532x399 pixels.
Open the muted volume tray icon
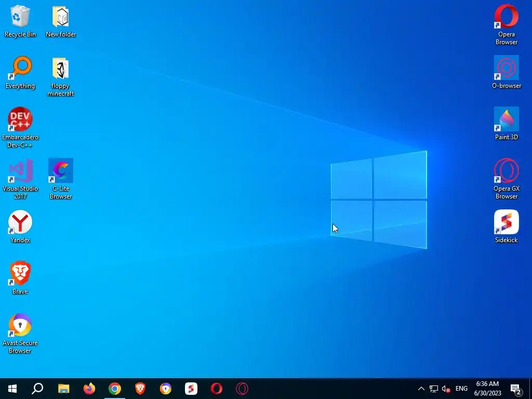pyautogui.click(x=446, y=389)
